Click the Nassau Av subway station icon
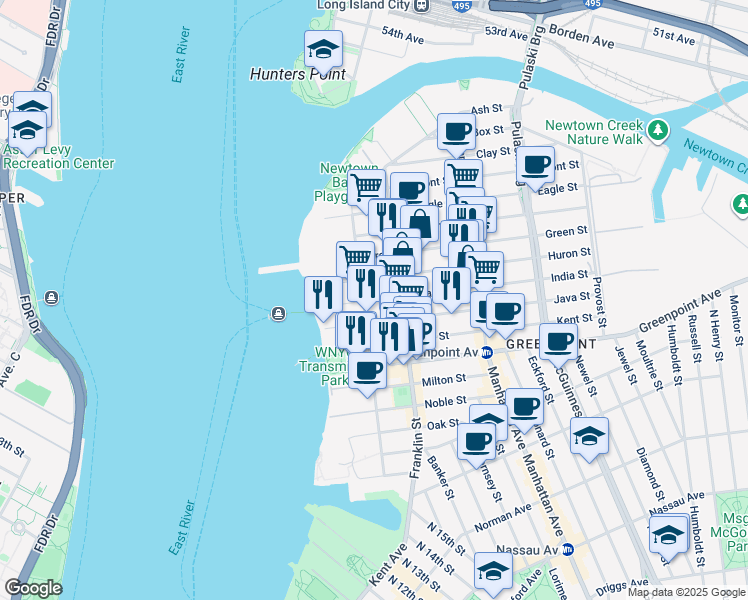This screenshot has width=748, height=600. (x=568, y=548)
